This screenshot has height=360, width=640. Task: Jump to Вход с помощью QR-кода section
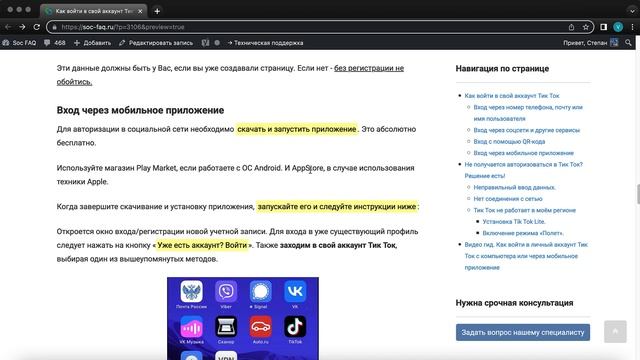509,141
